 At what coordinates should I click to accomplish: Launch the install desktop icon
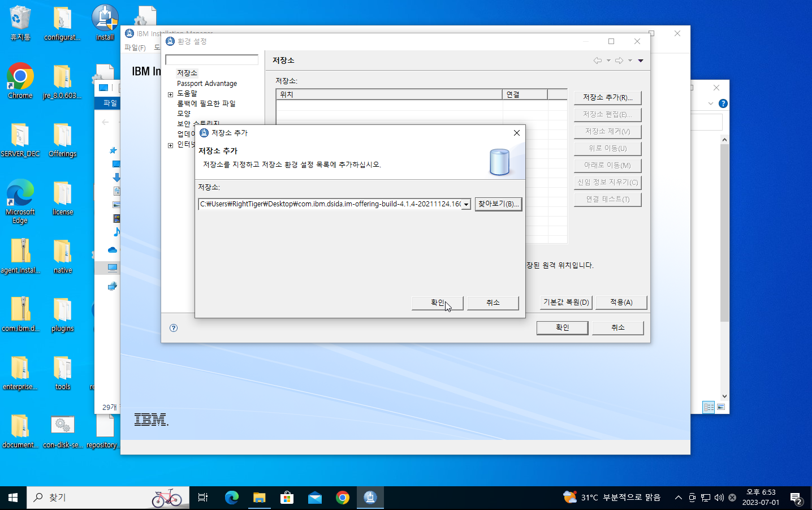105,23
